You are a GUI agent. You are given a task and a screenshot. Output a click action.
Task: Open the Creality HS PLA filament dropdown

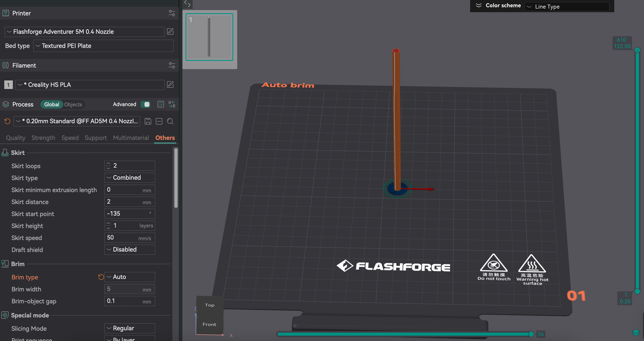coord(90,85)
